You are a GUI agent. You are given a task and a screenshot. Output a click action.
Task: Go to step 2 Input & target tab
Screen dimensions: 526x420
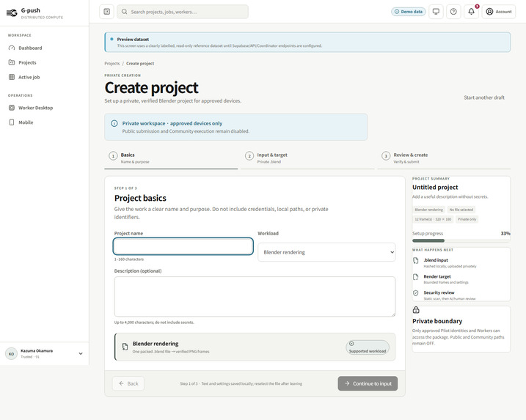[x=307, y=158]
